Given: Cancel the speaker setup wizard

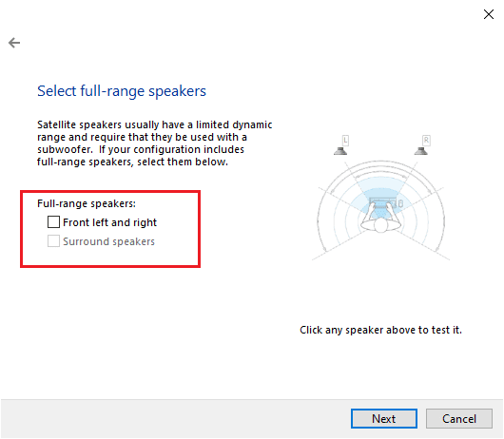Looking at the screenshot, I should click(459, 418).
